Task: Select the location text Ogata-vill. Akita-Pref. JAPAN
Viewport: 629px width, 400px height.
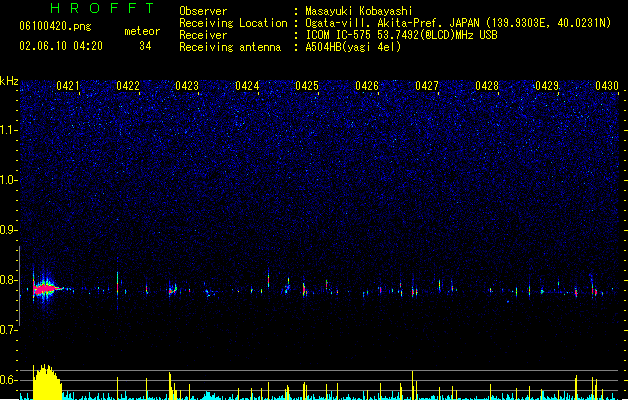Action: coord(392,23)
